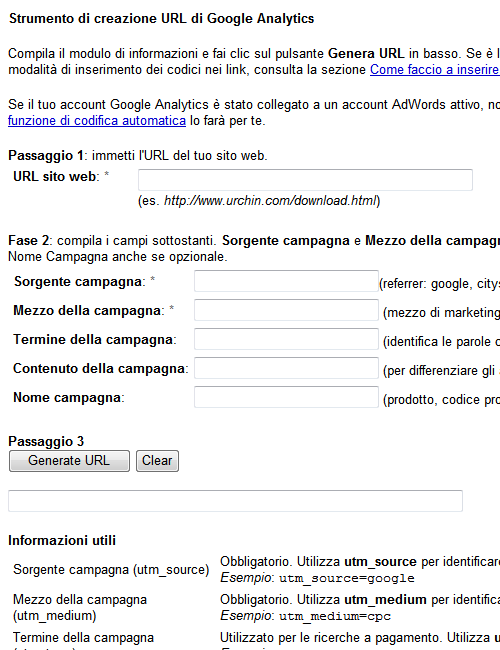
Task: Click the Clear button
Action: click(157, 461)
